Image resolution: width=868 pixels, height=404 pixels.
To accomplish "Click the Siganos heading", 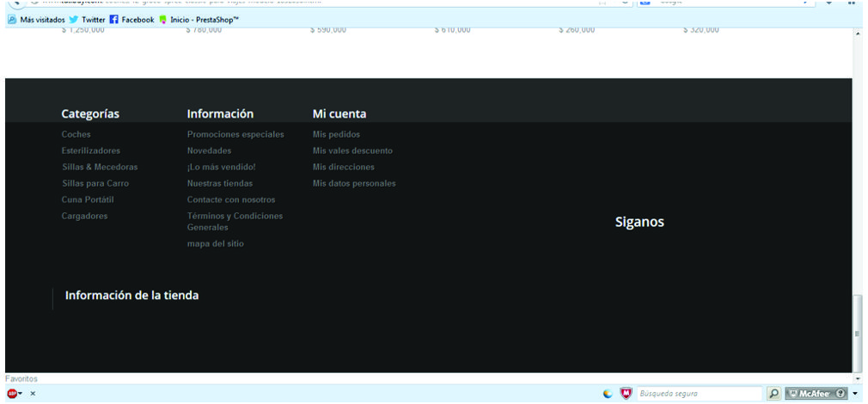I will 639,222.
